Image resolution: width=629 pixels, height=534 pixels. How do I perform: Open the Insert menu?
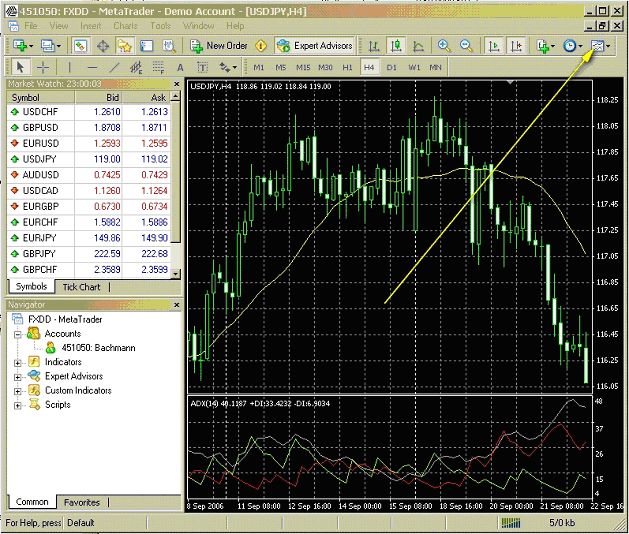(x=91, y=26)
